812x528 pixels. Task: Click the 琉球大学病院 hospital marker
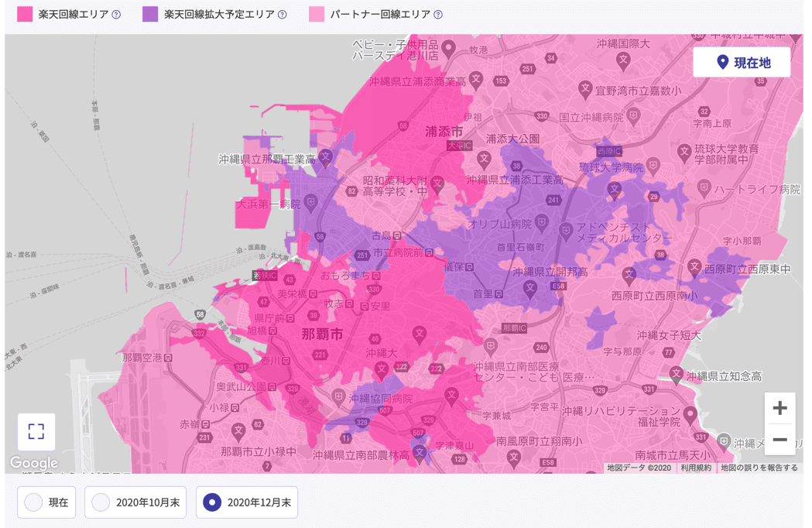[653, 166]
